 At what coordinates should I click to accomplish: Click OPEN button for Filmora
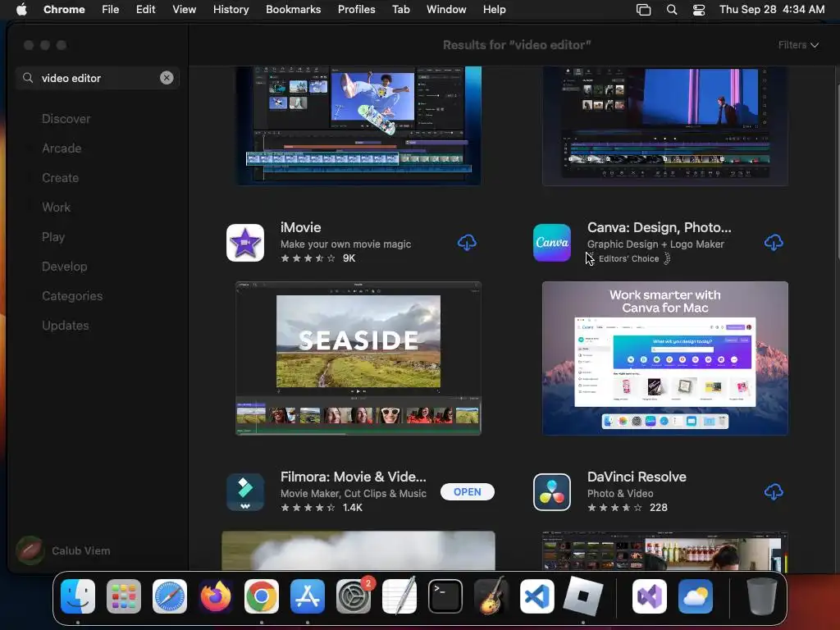click(x=467, y=492)
